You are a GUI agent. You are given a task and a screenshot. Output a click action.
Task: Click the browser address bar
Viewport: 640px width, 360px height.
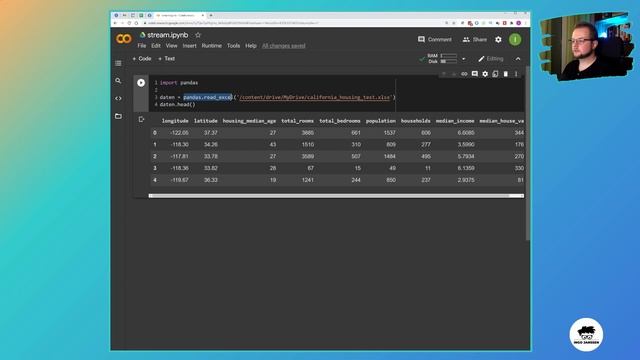pos(292,23)
